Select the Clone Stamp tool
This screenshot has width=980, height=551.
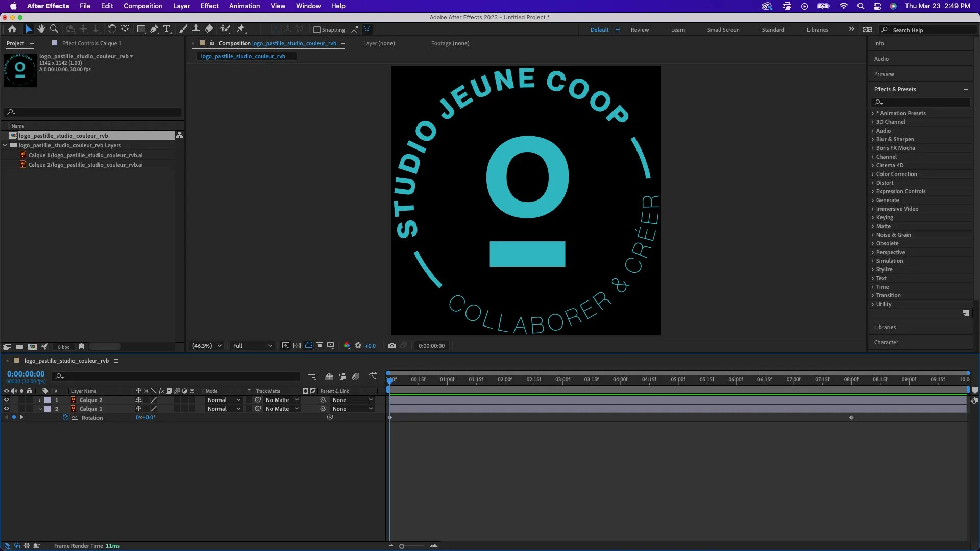[x=196, y=29]
